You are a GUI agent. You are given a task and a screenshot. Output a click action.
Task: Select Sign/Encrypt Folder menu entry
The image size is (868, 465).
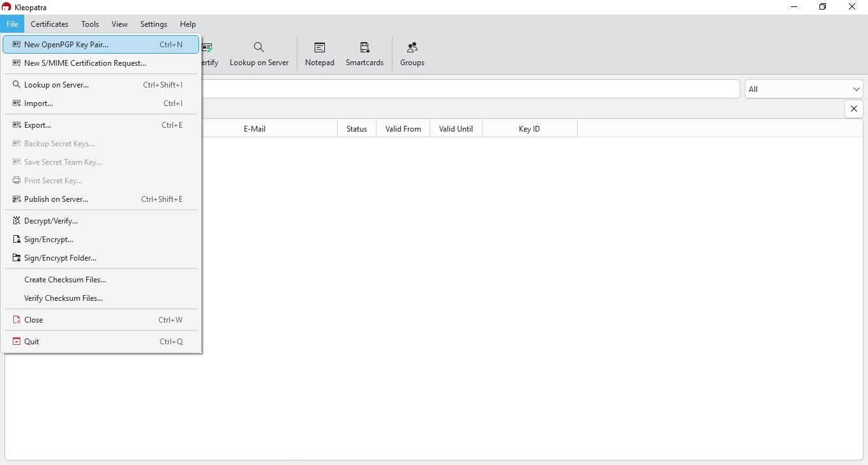(x=101, y=258)
